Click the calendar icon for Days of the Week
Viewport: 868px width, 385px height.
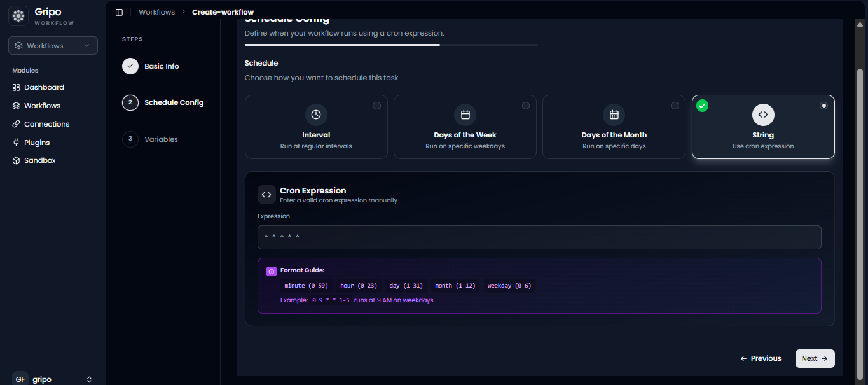465,115
